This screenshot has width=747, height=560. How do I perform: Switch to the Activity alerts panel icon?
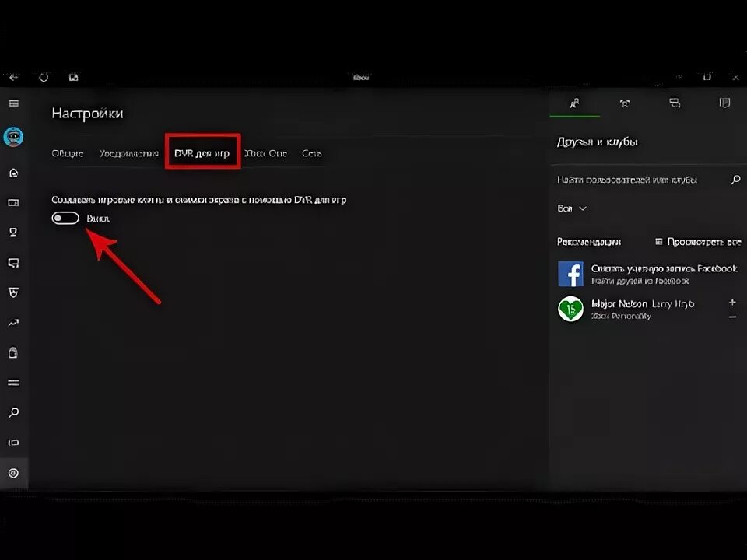[724, 103]
